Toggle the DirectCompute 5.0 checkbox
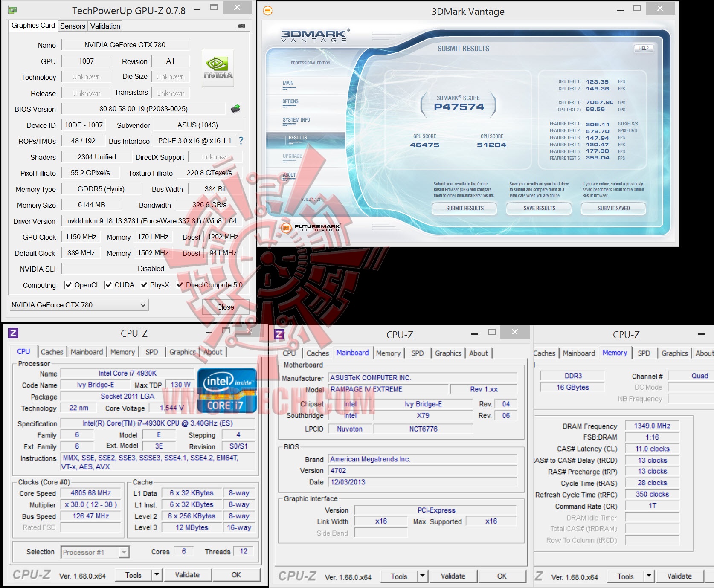This screenshot has height=588, width=714. point(180,285)
